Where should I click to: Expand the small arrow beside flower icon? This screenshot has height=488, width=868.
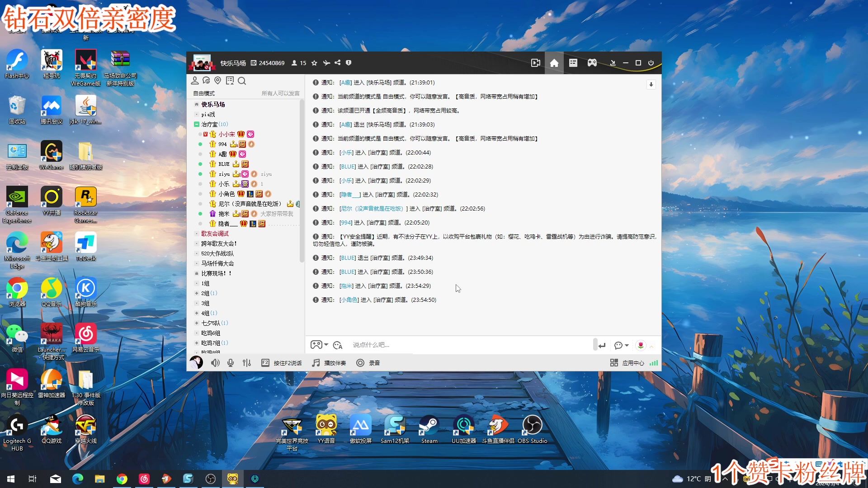click(651, 346)
